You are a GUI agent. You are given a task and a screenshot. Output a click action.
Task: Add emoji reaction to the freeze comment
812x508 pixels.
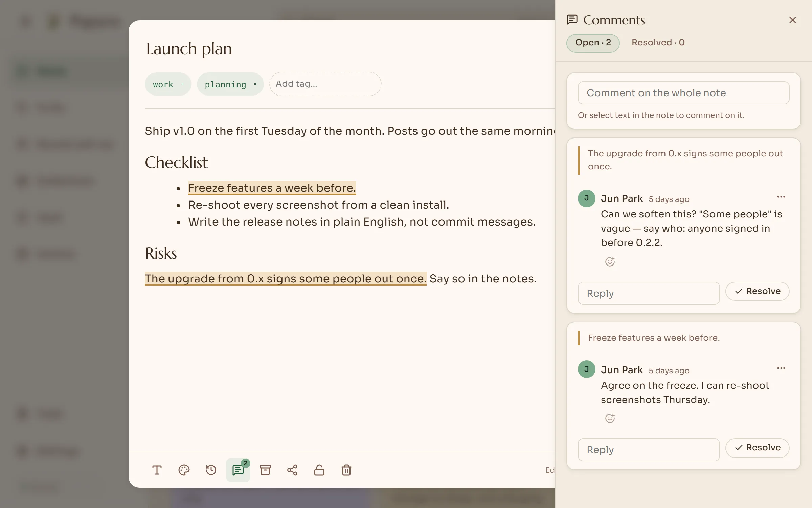(610, 418)
